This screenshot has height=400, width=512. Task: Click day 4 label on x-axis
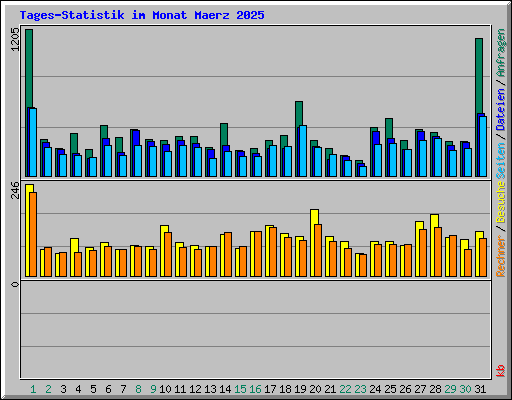point(78,389)
